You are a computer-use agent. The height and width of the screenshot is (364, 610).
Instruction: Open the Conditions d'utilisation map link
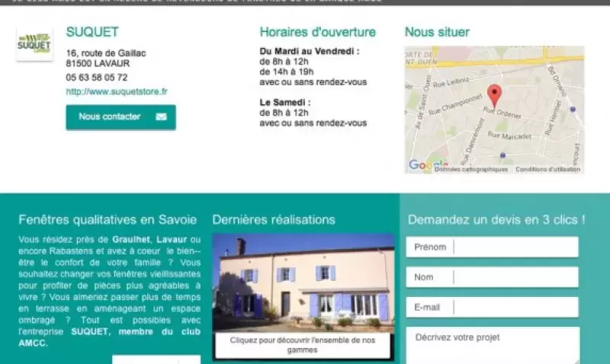tap(547, 170)
